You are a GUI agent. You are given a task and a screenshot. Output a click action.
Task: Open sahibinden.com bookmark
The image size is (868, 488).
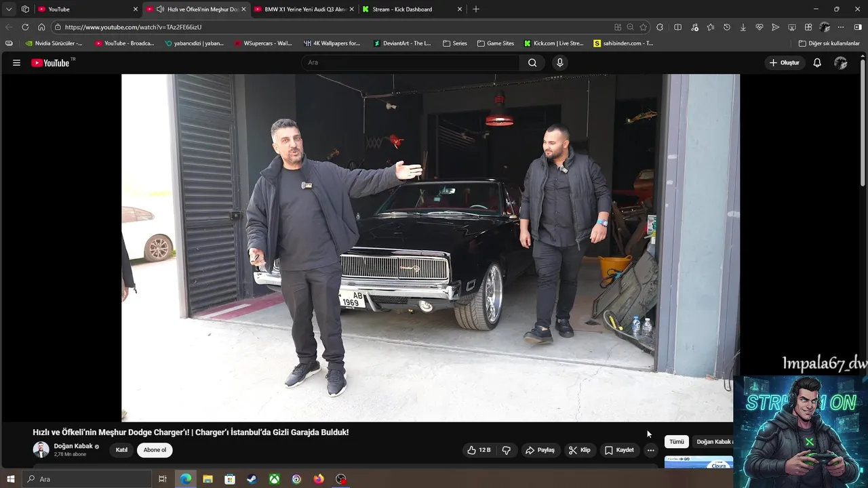[x=623, y=43]
